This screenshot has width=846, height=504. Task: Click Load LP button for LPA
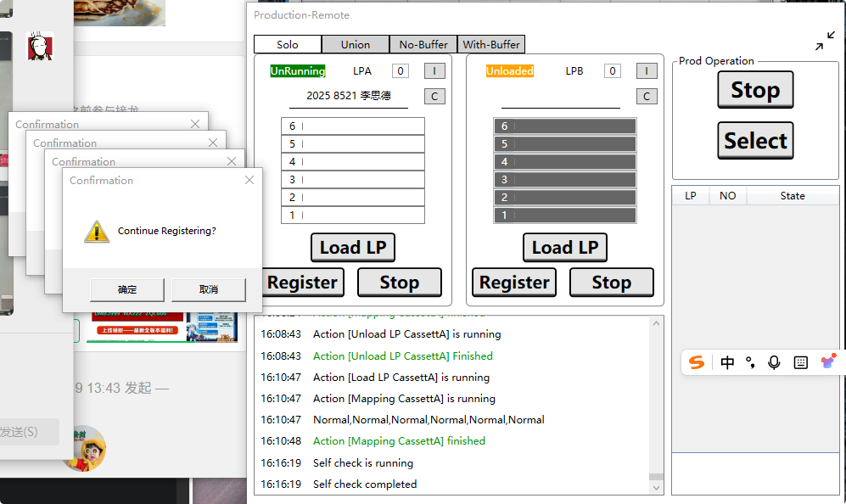[352, 248]
